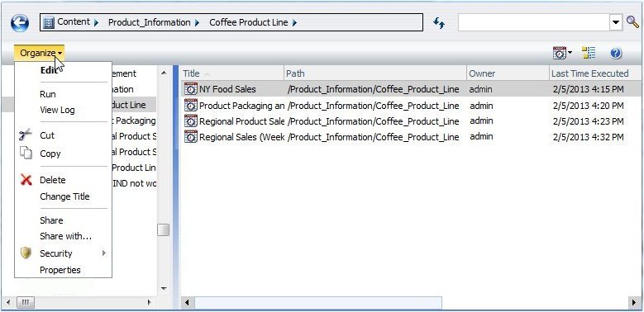Choose Properties in the Organize menu

tap(60, 270)
